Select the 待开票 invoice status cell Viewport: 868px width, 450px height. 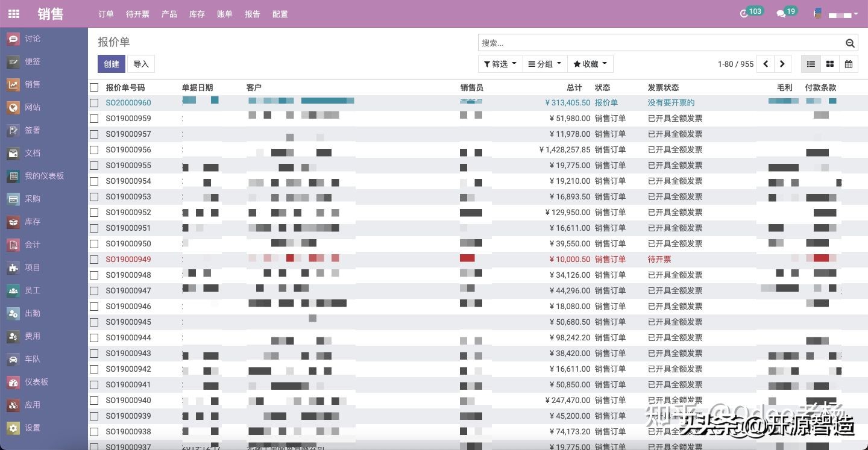click(x=659, y=260)
